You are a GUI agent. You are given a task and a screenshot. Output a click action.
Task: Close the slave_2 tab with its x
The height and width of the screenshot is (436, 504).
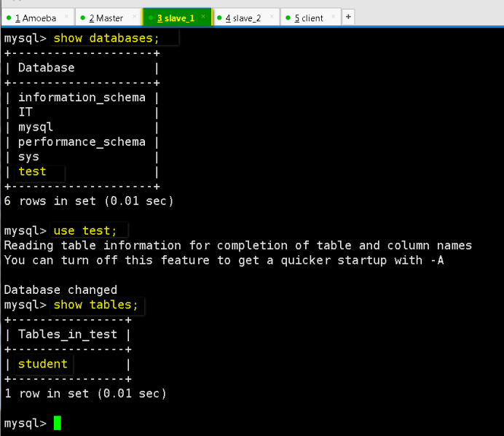[x=272, y=16]
